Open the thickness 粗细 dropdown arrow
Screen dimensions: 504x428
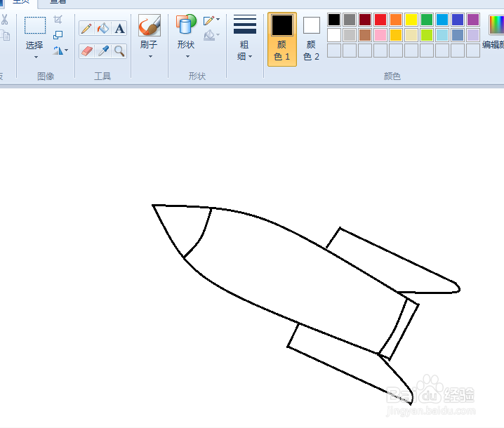(x=251, y=57)
